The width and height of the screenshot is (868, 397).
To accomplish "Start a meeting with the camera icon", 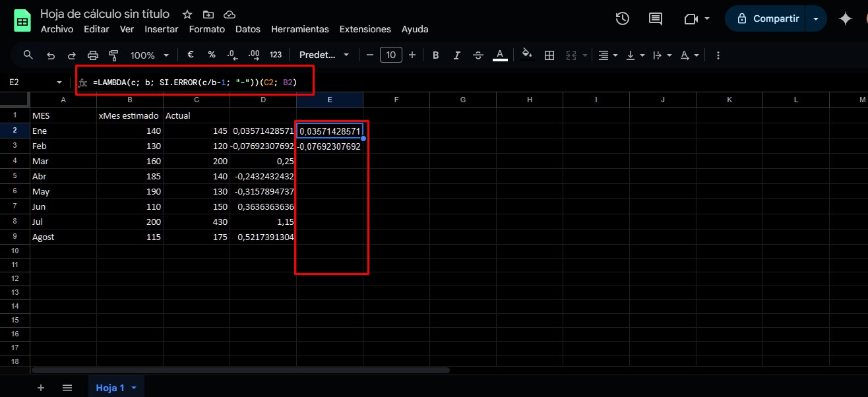I will click(691, 19).
